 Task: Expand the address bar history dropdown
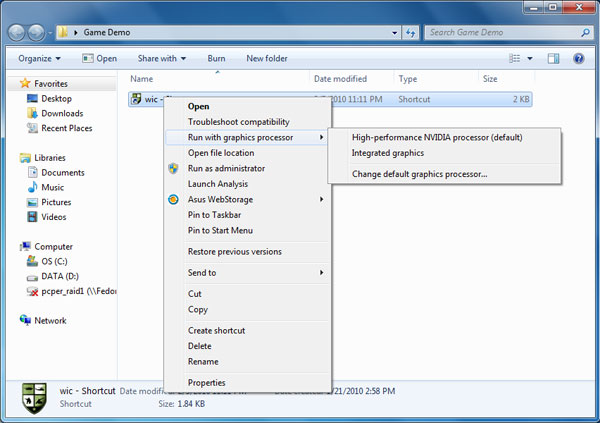395,33
